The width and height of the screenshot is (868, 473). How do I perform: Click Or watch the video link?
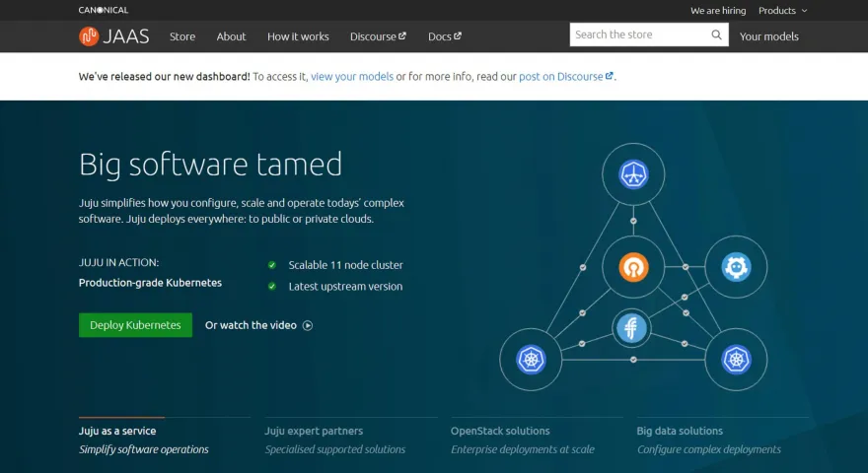click(x=258, y=325)
